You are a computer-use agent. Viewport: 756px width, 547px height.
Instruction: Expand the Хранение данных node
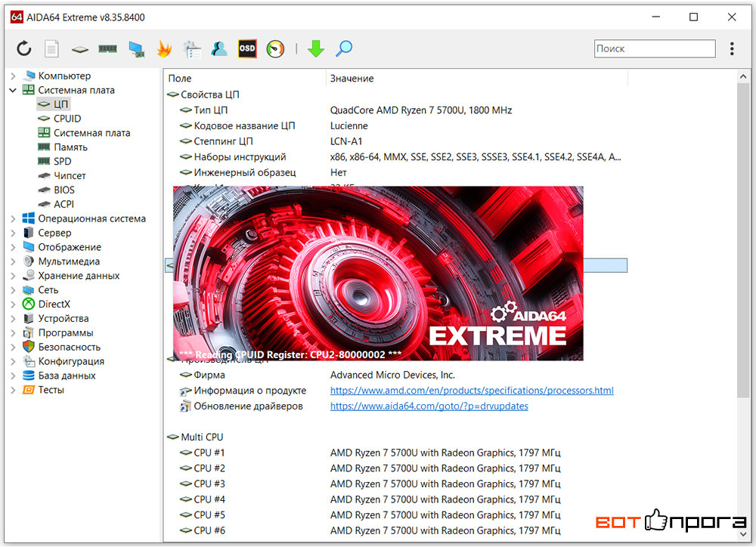pyautogui.click(x=13, y=276)
